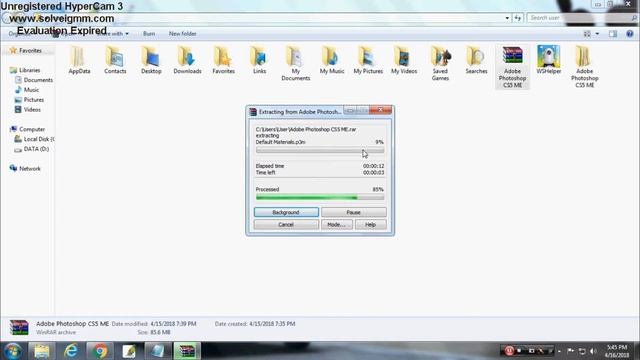Select Videos under Libraries
Image resolution: width=640 pixels, height=360 pixels.
[x=32, y=109]
